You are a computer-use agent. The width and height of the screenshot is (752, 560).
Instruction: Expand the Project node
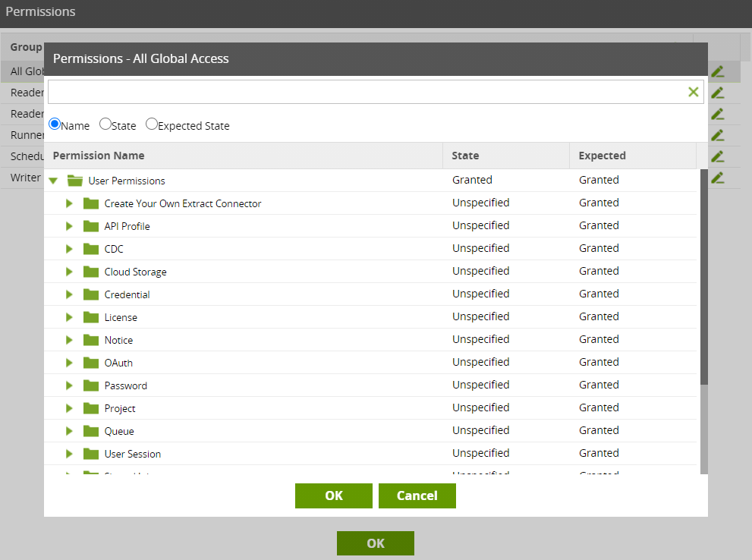[x=69, y=408]
